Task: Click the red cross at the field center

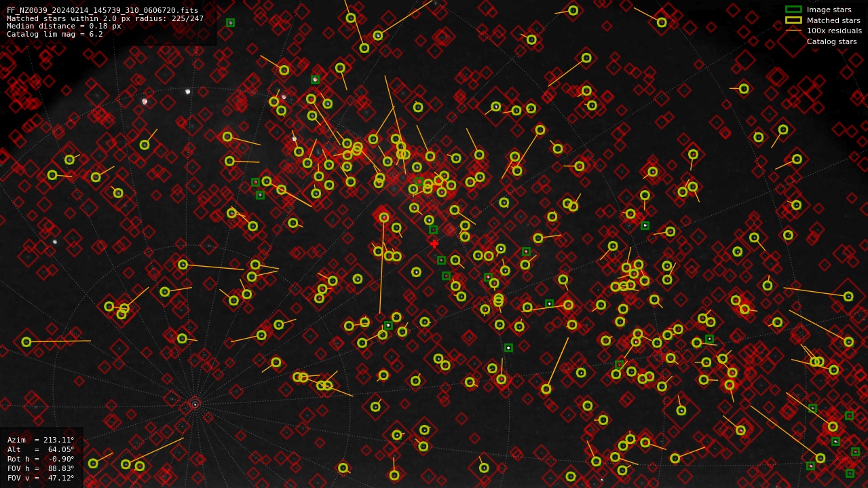Action: click(x=434, y=244)
